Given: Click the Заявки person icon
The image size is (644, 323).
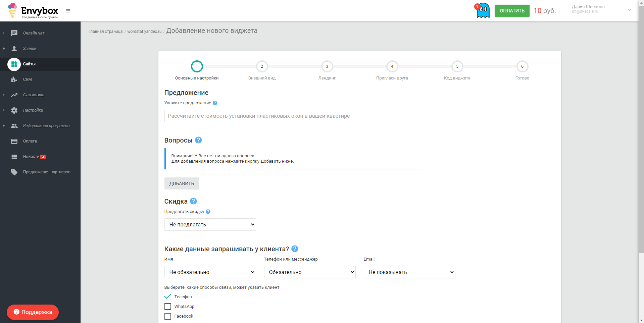Looking at the screenshot, I should tap(14, 49).
